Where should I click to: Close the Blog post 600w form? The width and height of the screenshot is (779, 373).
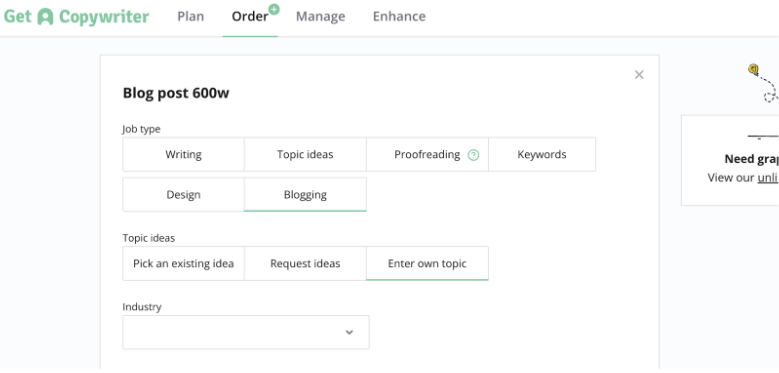click(x=639, y=75)
